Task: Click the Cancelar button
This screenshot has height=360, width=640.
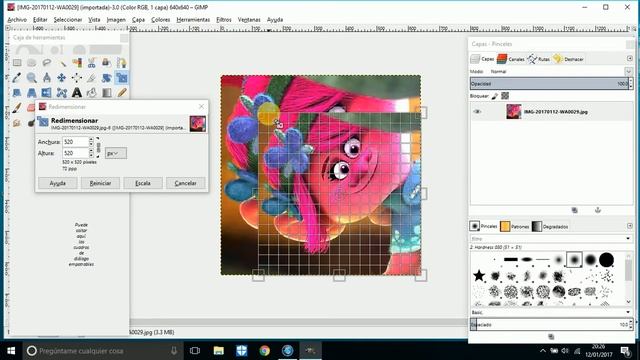Action: coord(185,183)
